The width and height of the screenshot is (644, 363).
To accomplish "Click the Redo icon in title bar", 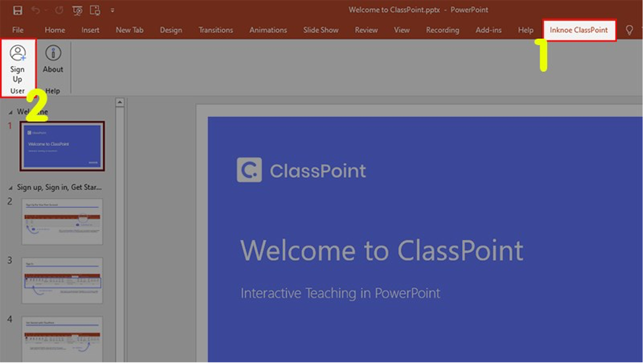I will point(58,11).
